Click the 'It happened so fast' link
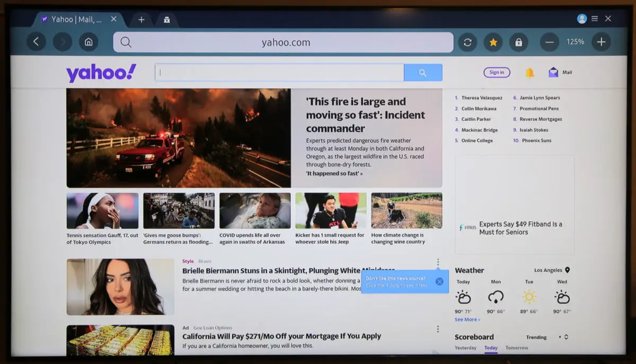This screenshot has height=364, width=636. tap(334, 173)
